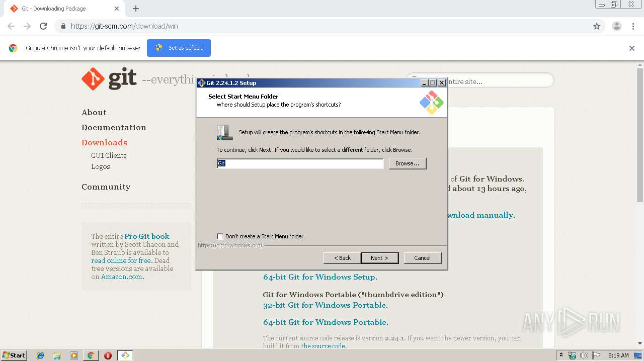Open the Downloads section link

(x=104, y=143)
